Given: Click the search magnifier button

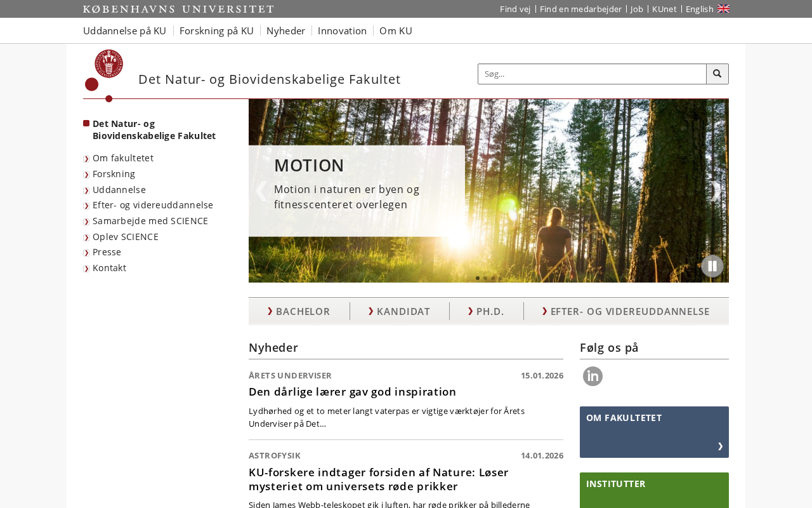Looking at the screenshot, I should coord(717,74).
